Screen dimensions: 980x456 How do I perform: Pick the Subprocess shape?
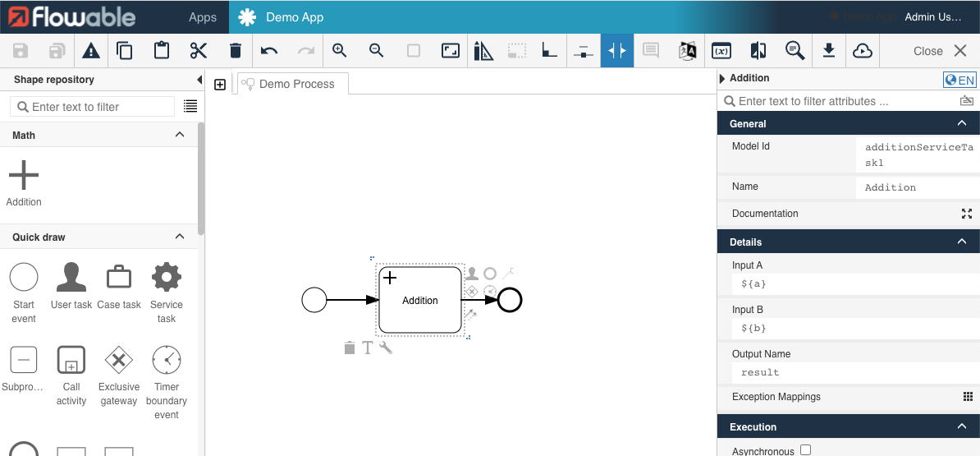point(24,368)
